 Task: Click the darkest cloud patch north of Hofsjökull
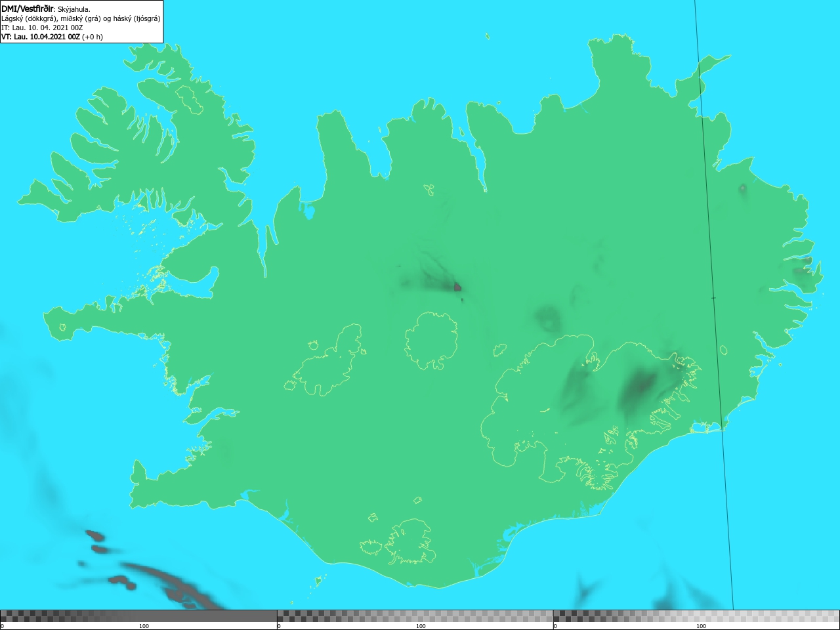[x=457, y=287]
